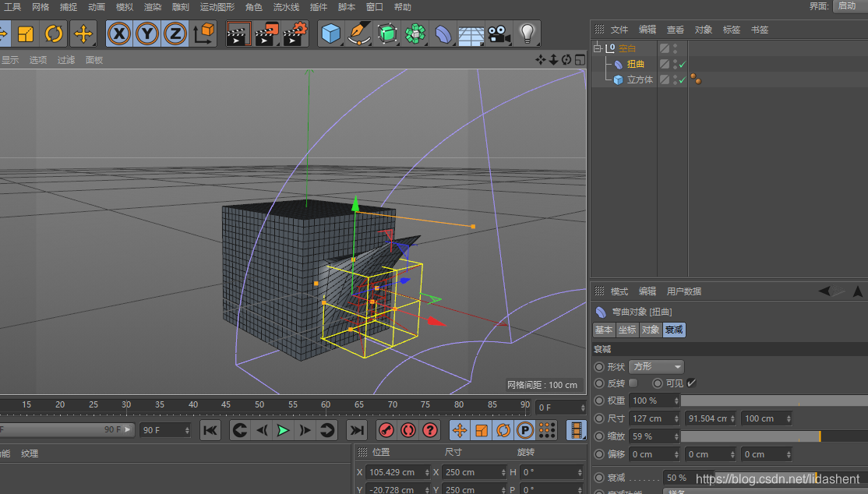The width and height of the screenshot is (868, 494).
Task: Open the 形状 dropdown showing 方形
Action: pyautogui.click(x=656, y=366)
